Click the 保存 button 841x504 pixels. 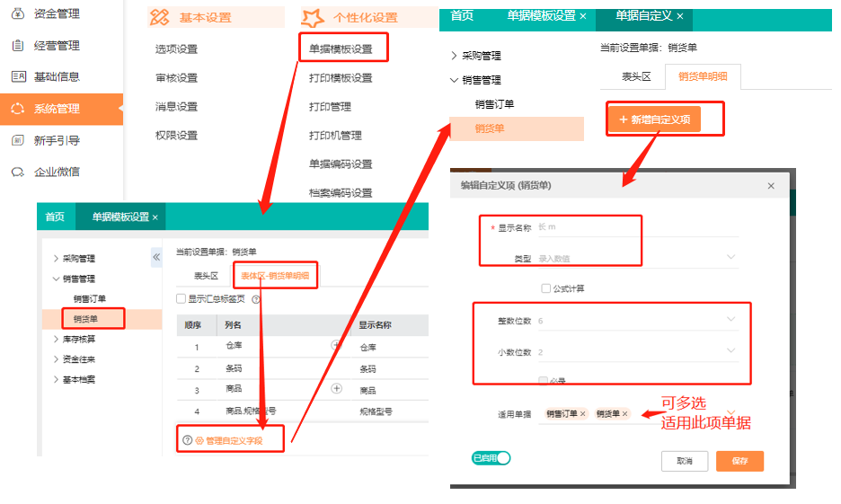pyautogui.click(x=739, y=461)
